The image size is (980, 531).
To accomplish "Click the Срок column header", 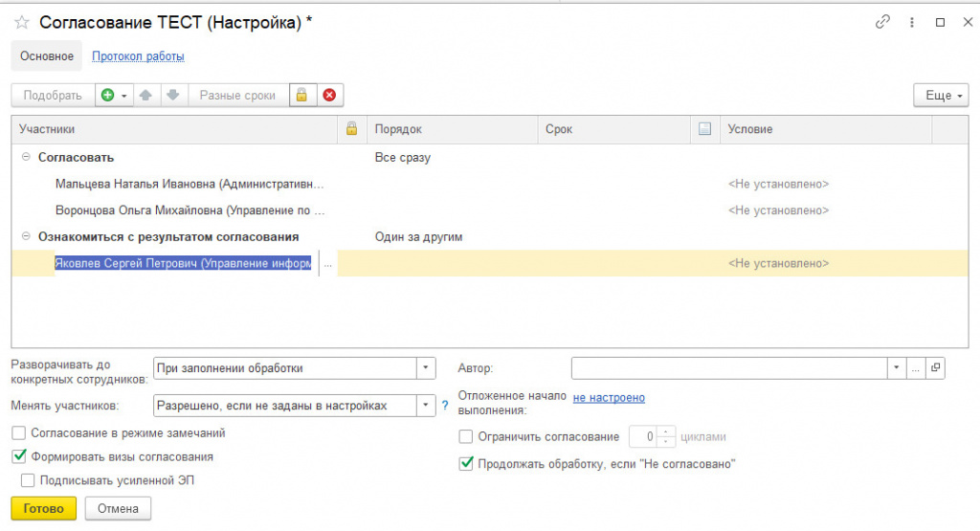I will tap(614, 129).
